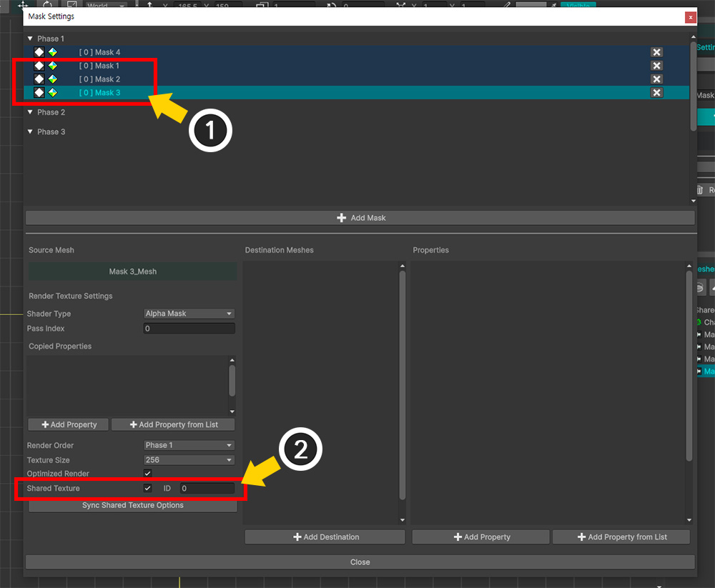
Task: Click the Render Texture Settings heading
Action: tap(71, 297)
